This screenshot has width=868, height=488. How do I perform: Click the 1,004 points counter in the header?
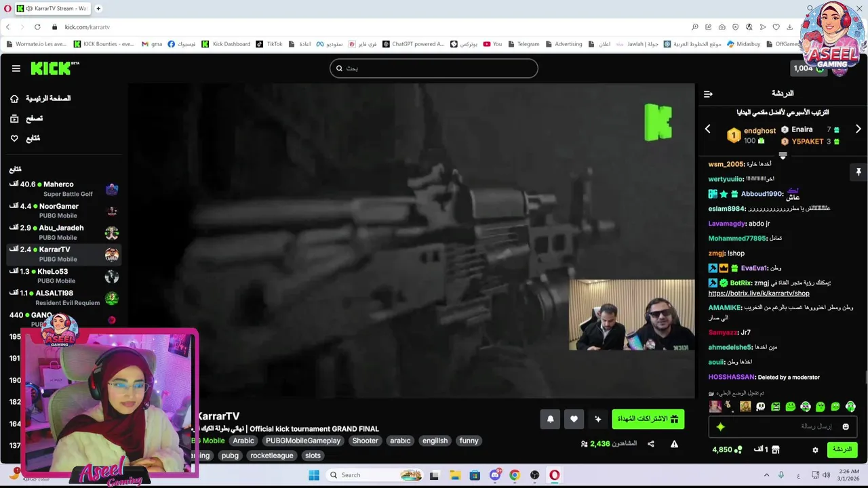click(x=808, y=68)
